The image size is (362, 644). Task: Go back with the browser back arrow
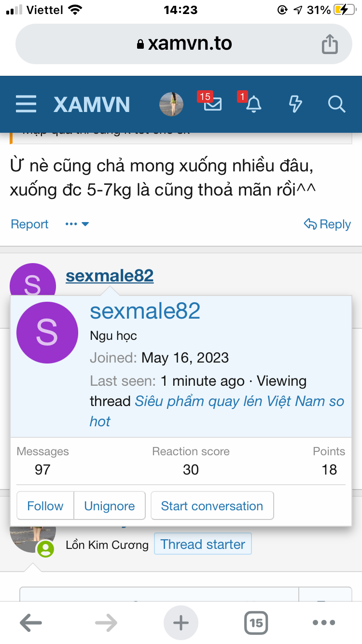click(31, 623)
